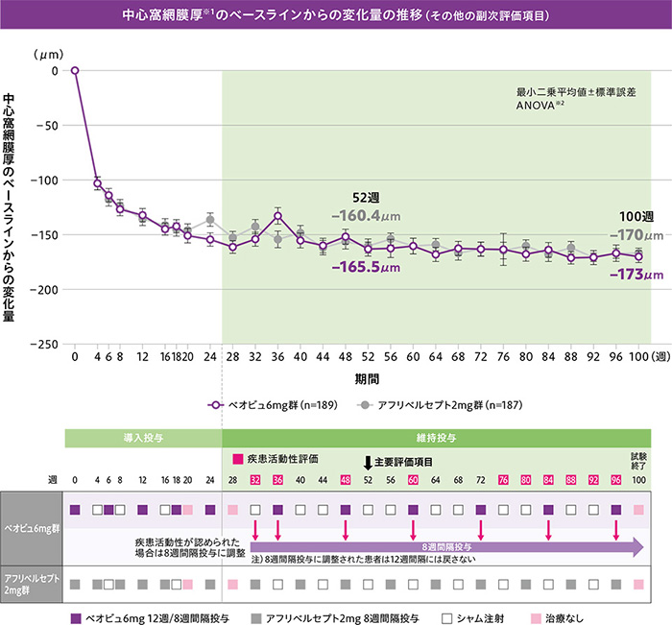Image resolution: width=672 pixels, height=625 pixels.
Task: Click the ベオビュ6mg群 row label
Action: tap(30, 527)
